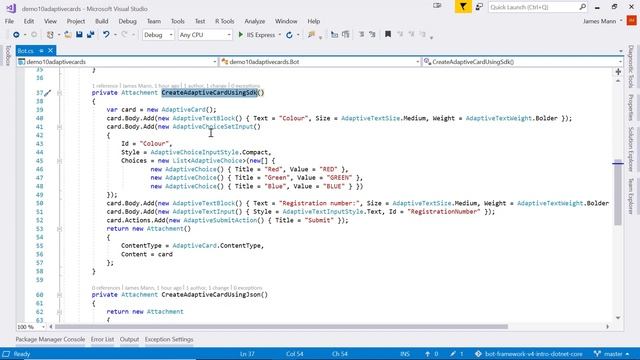
Task: Save the current file with Save icon
Action: click(79, 35)
